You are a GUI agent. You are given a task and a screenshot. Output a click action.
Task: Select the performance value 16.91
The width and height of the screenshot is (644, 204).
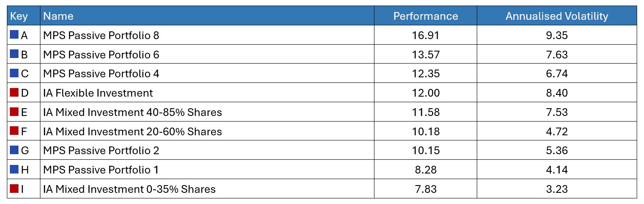(426, 35)
